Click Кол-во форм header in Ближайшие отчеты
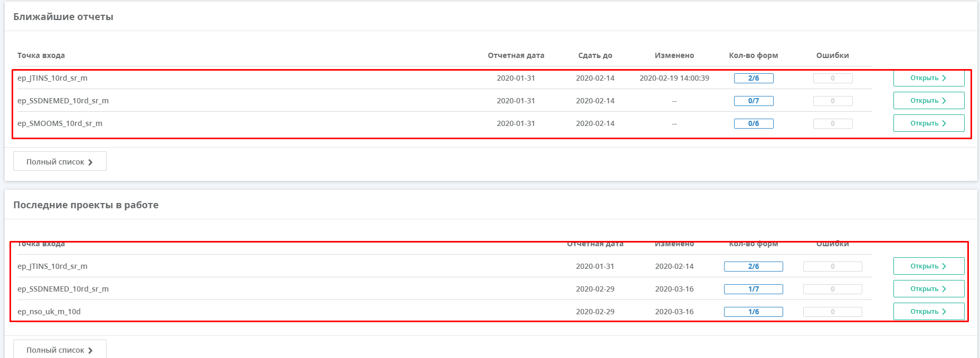The image size is (980, 358). click(753, 55)
